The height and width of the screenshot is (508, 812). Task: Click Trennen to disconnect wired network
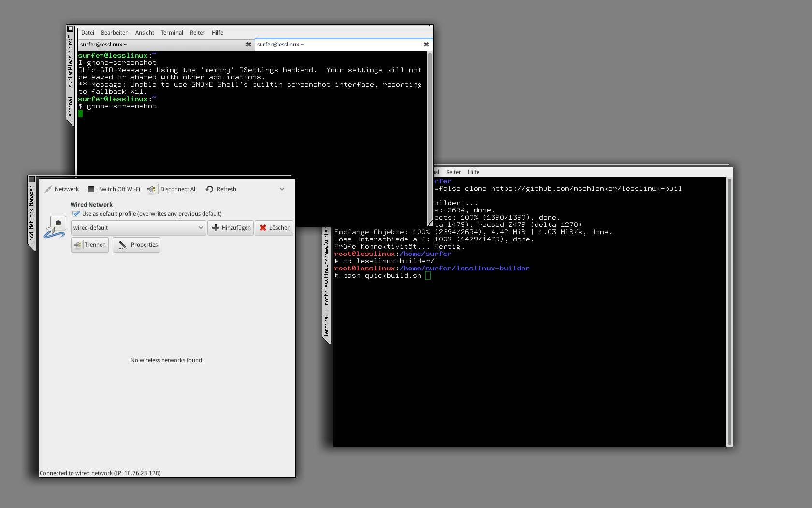pyautogui.click(x=90, y=245)
